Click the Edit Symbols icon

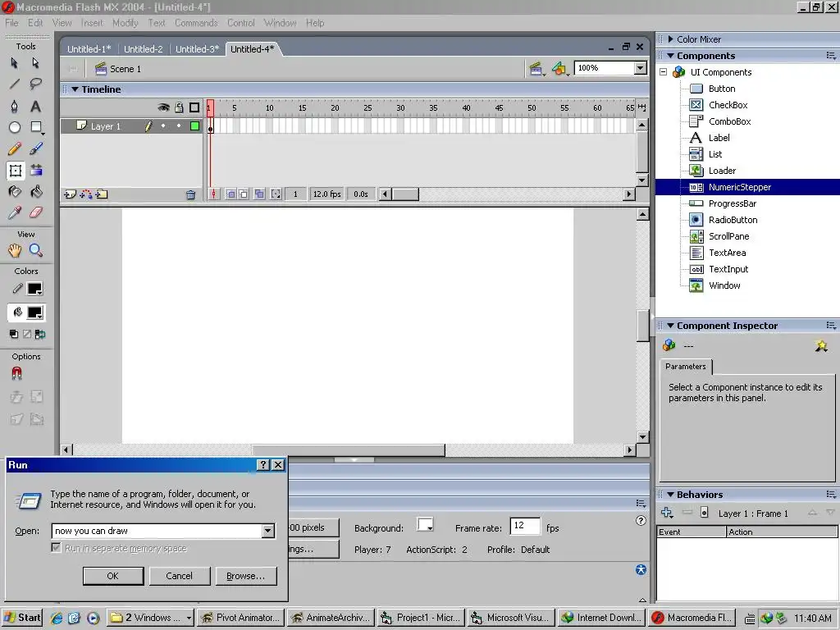tap(560, 69)
